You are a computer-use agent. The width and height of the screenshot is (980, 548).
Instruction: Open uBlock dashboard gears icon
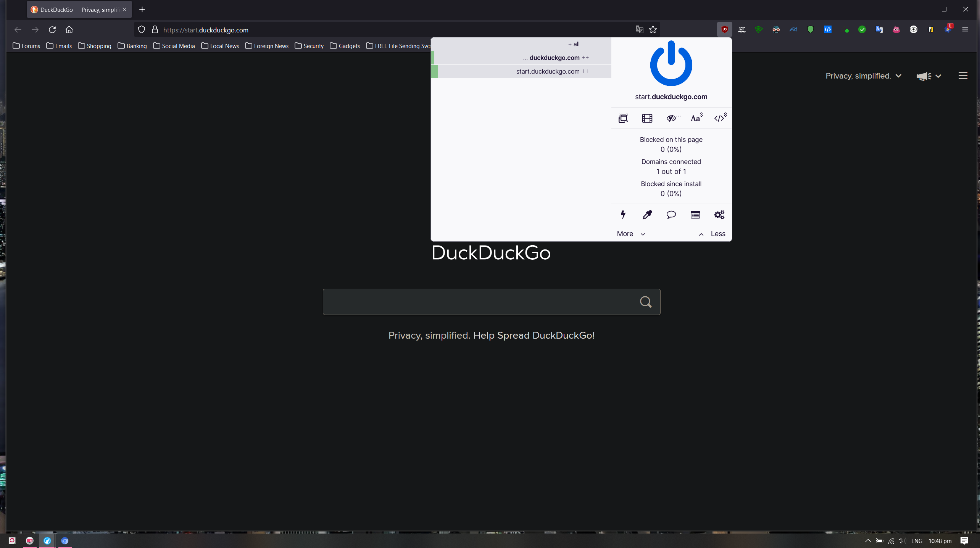[719, 215]
